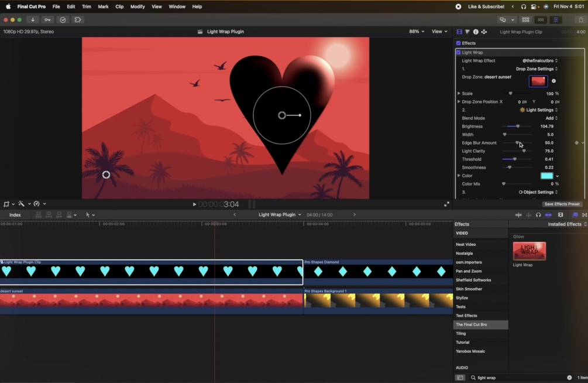Click the Threshold slider handle
The width and height of the screenshot is (588, 383).
pyautogui.click(x=515, y=159)
